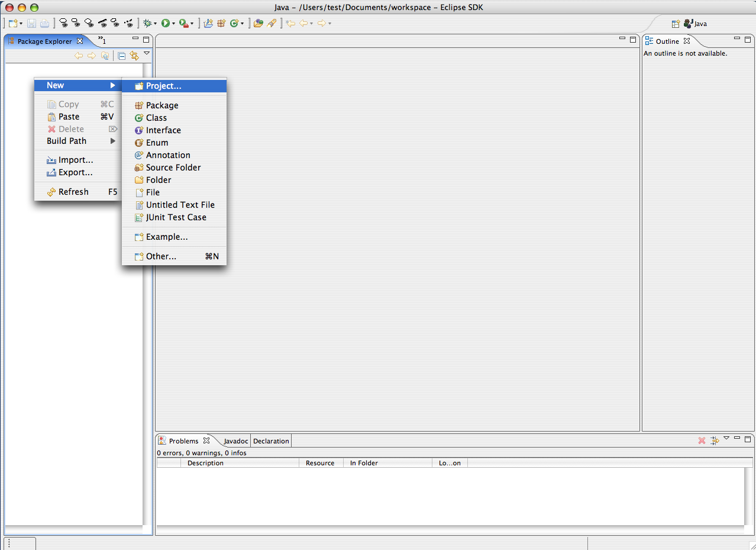Select Other... in the New submenu
Viewport: 756px width, 550px height.
(x=174, y=256)
